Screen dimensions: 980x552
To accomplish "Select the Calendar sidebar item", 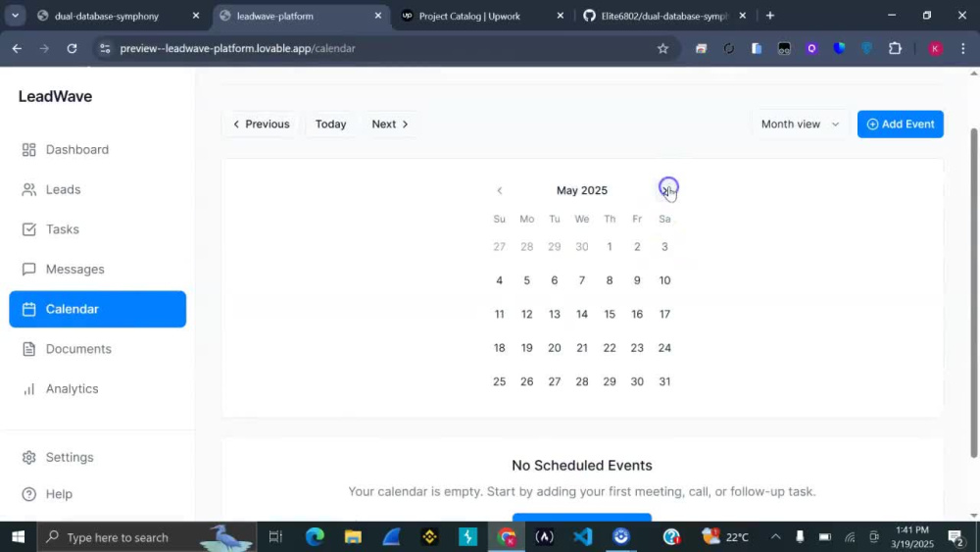I will (97, 309).
